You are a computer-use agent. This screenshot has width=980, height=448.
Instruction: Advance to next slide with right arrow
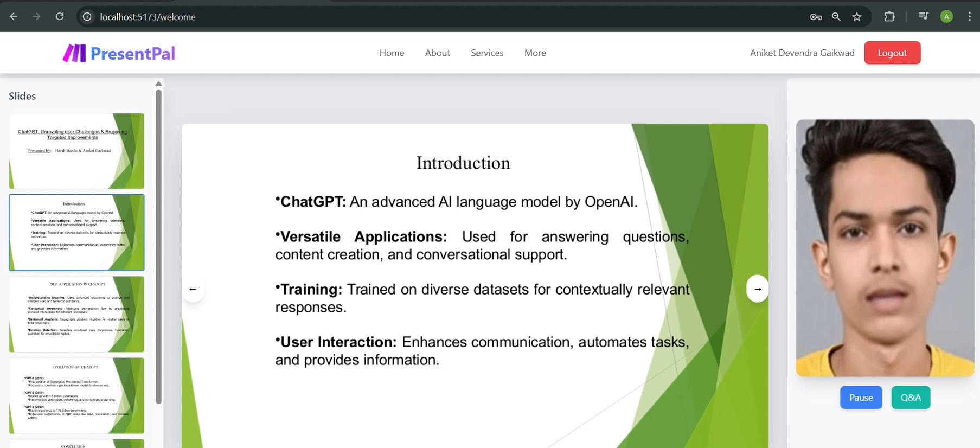point(757,289)
